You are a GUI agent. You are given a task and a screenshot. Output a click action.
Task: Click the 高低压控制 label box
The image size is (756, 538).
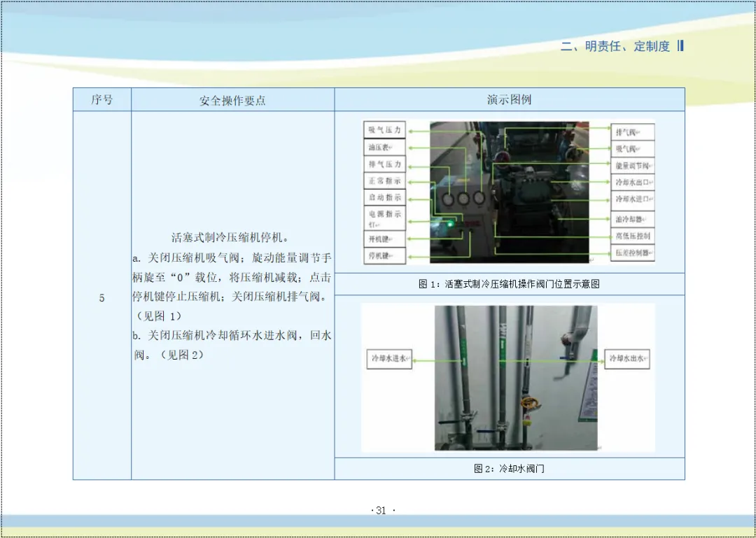pyautogui.click(x=633, y=236)
